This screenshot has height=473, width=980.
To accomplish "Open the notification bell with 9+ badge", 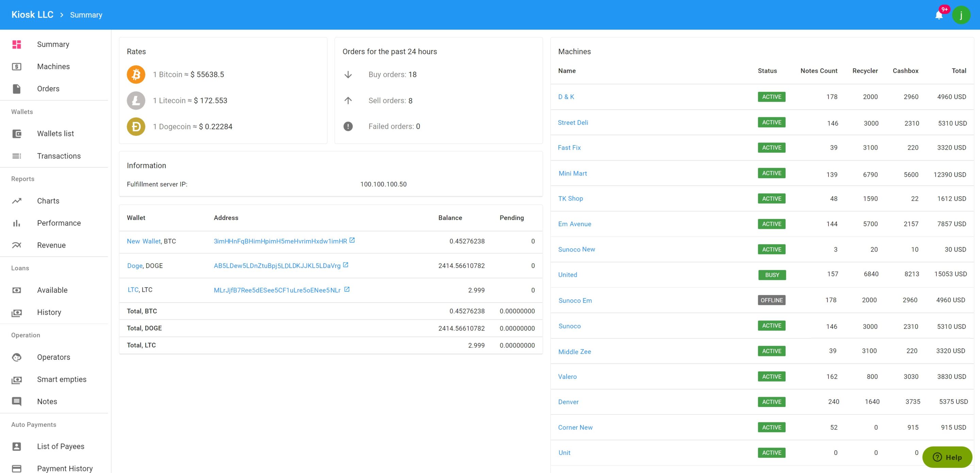I will coord(939,15).
